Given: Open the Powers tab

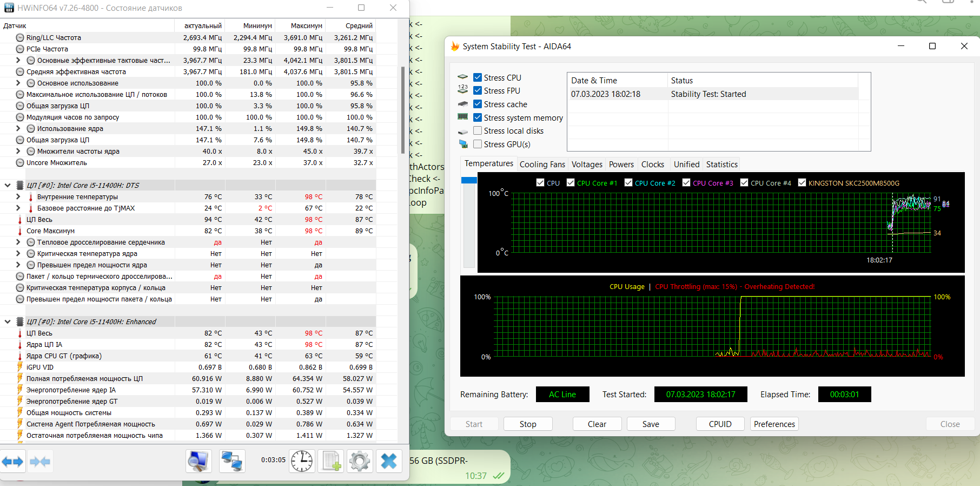Looking at the screenshot, I should click(621, 165).
